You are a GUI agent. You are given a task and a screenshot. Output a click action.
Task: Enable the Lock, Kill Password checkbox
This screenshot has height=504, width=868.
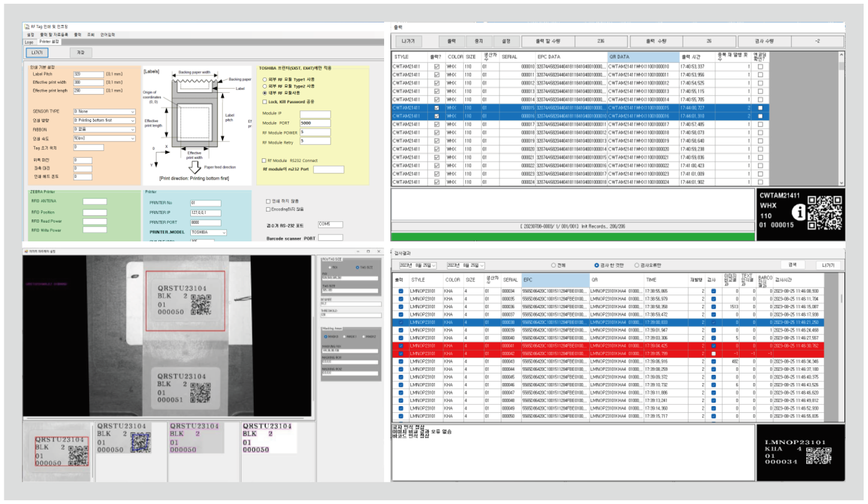[x=265, y=101]
